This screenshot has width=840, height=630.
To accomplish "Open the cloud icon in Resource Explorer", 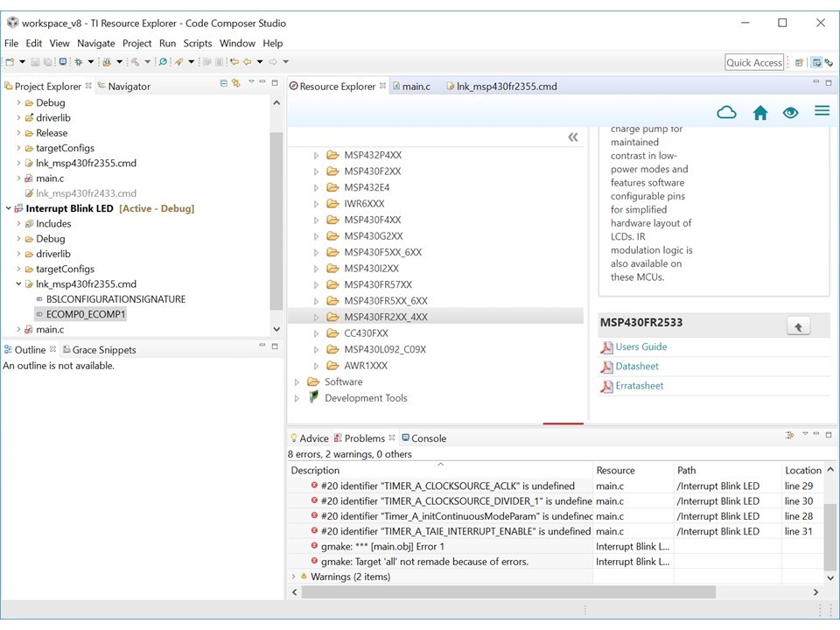I will tap(726, 112).
